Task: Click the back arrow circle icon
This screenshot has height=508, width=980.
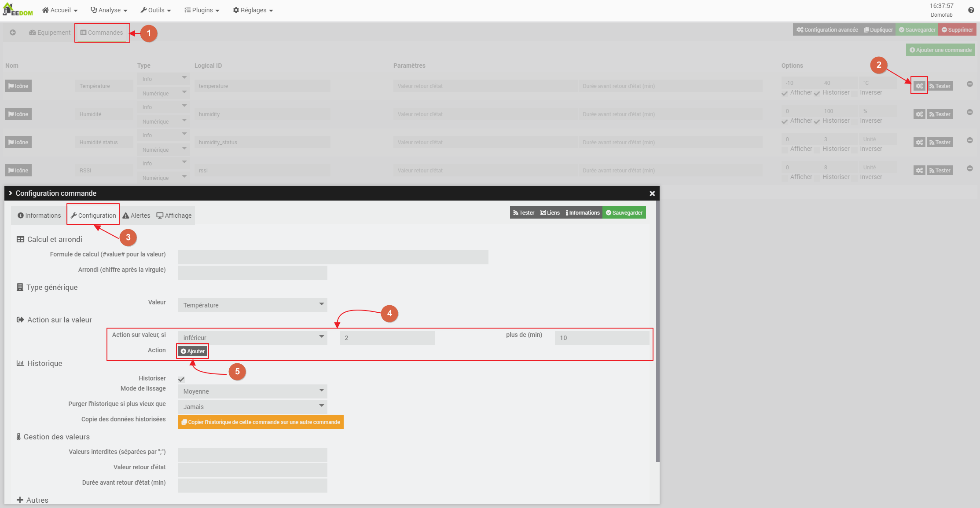Action: point(13,33)
